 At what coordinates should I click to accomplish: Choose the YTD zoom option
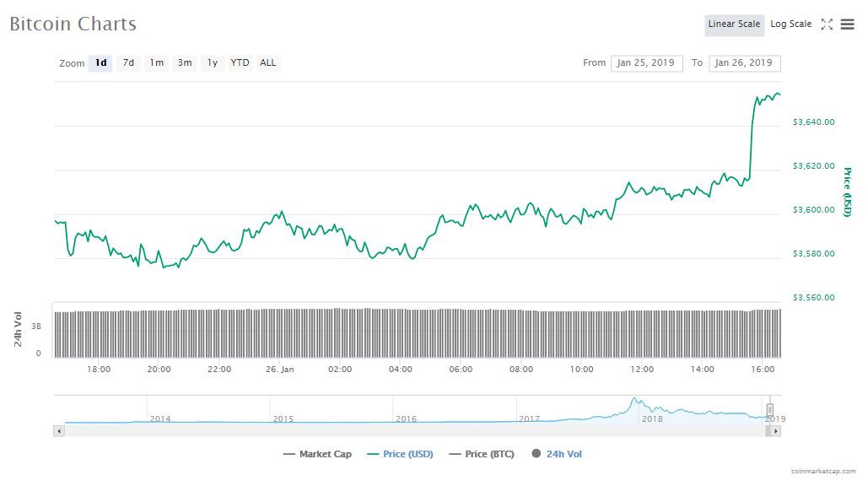240,63
